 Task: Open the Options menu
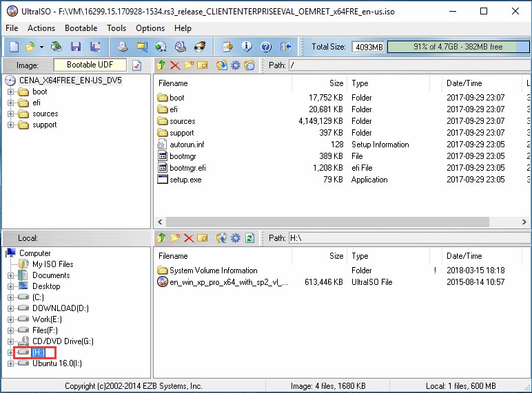pyautogui.click(x=150, y=28)
